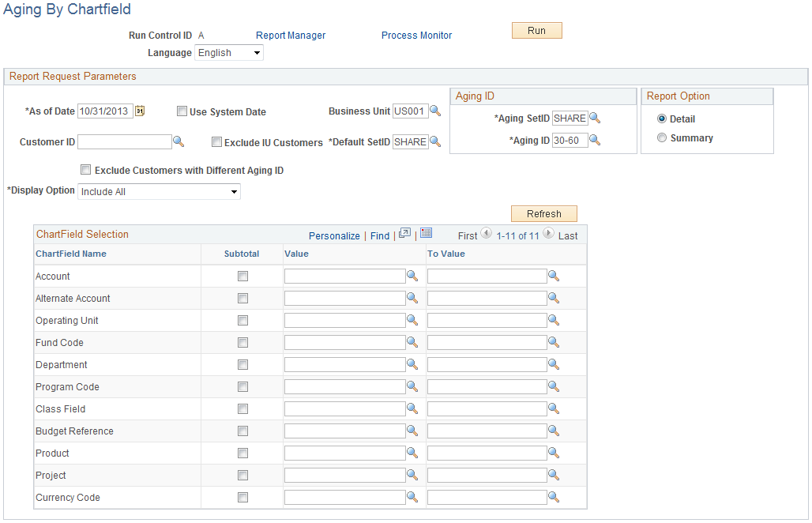The width and height of the screenshot is (812, 523).
Task: Expand the Display Option dropdown
Action: [x=159, y=192]
